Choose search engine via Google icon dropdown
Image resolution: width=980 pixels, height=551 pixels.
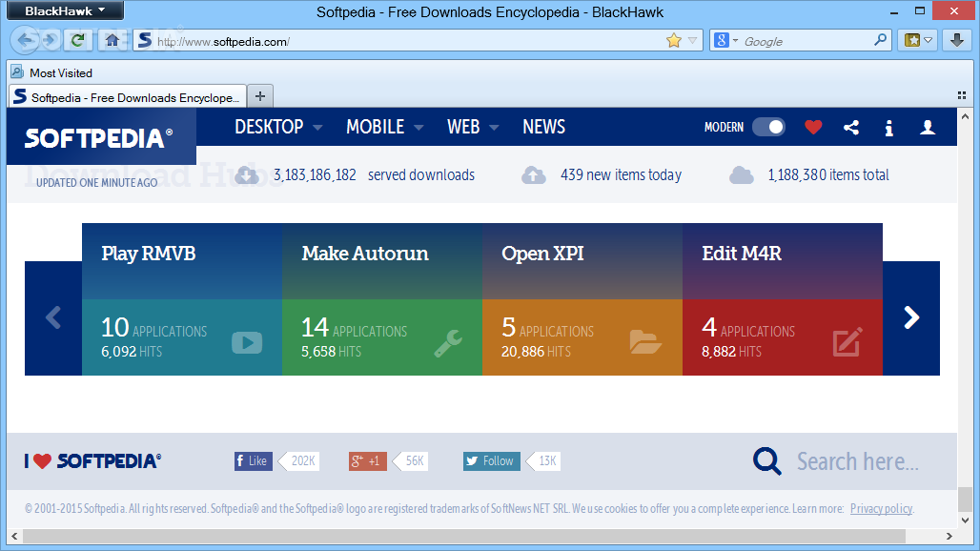pos(725,41)
